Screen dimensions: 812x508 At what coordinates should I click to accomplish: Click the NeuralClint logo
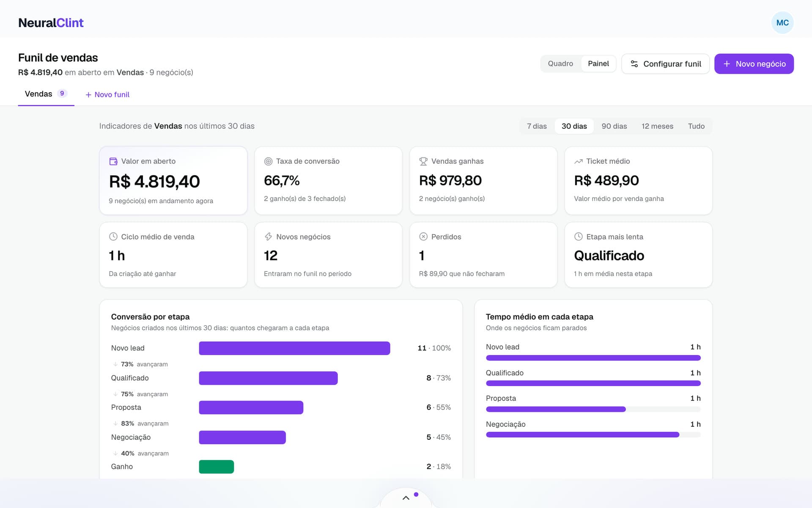click(x=51, y=22)
